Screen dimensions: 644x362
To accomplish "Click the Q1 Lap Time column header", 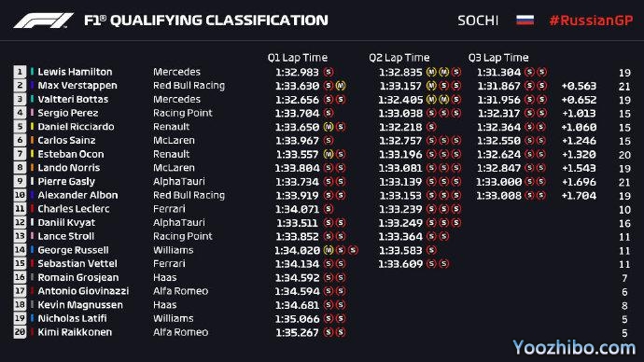I will (x=298, y=58).
